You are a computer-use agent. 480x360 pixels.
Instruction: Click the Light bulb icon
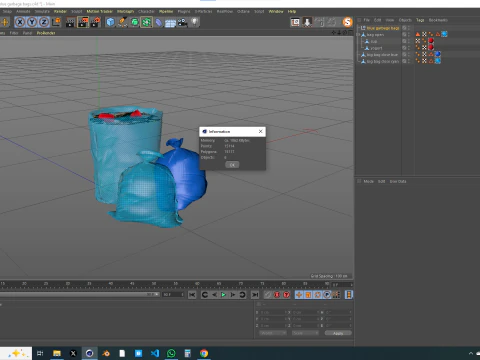pyautogui.click(x=194, y=22)
